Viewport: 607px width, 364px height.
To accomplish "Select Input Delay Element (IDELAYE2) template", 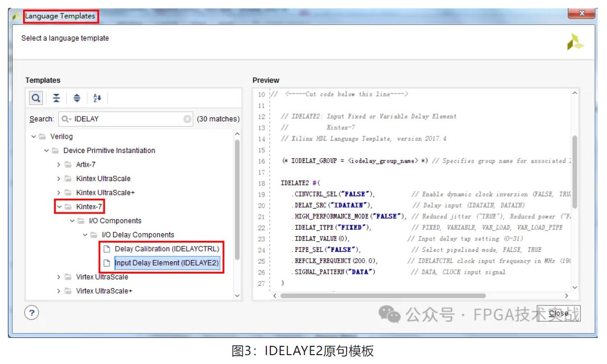I will click(x=166, y=263).
